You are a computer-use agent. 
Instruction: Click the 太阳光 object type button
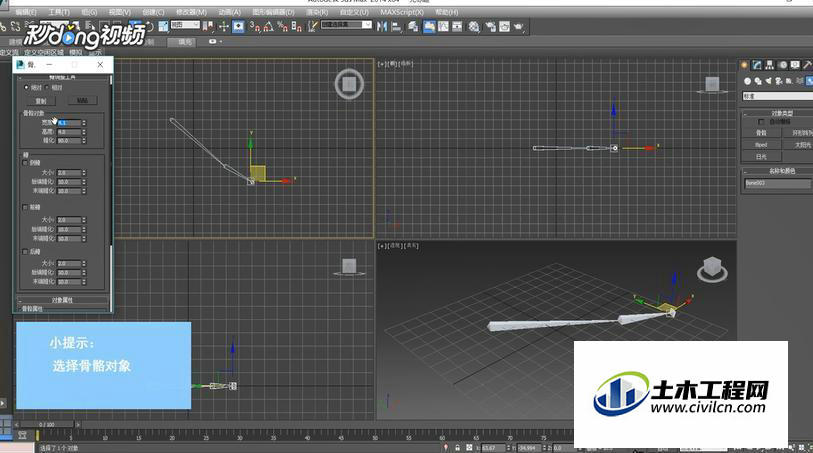[x=798, y=145]
